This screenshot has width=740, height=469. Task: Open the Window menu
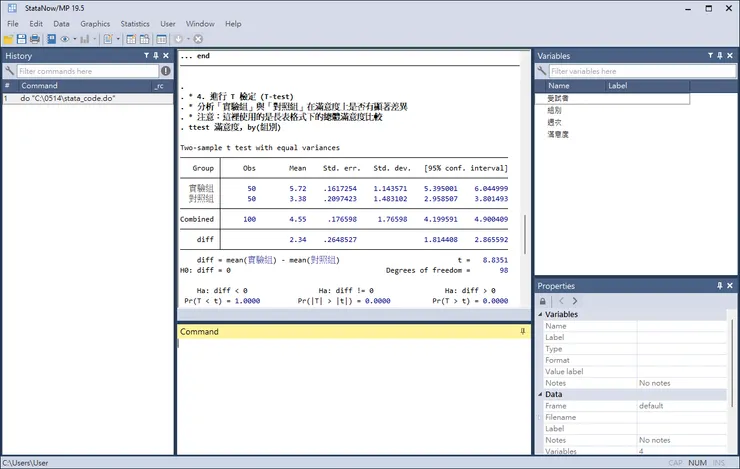(200, 24)
